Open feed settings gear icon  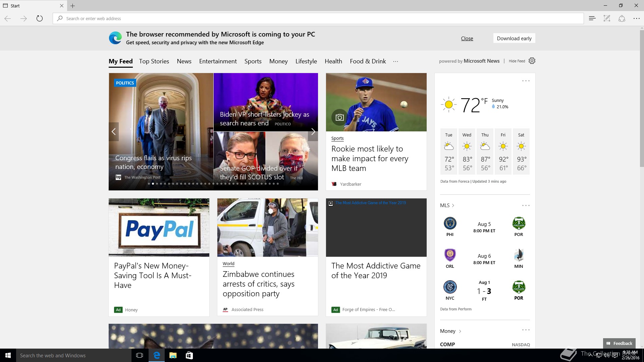click(532, 61)
